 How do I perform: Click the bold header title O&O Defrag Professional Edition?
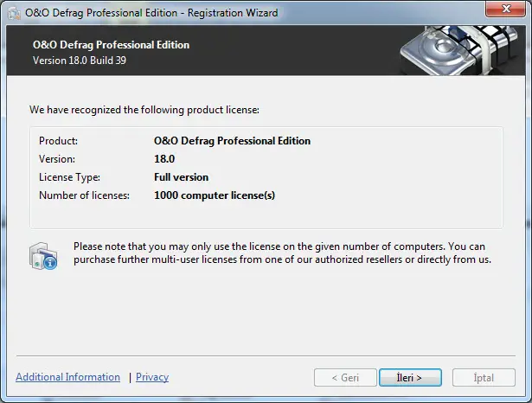(x=111, y=45)
